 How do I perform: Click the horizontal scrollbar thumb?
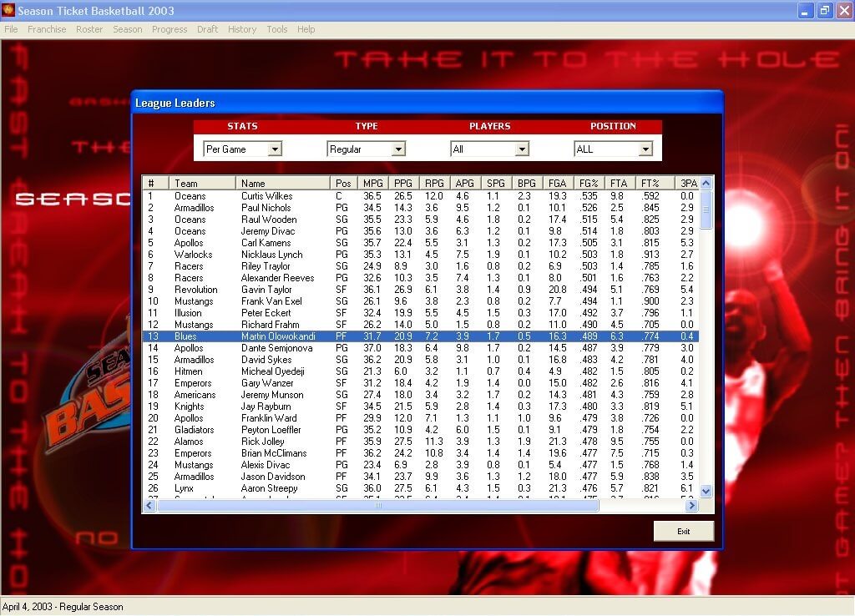pos(377,505)
